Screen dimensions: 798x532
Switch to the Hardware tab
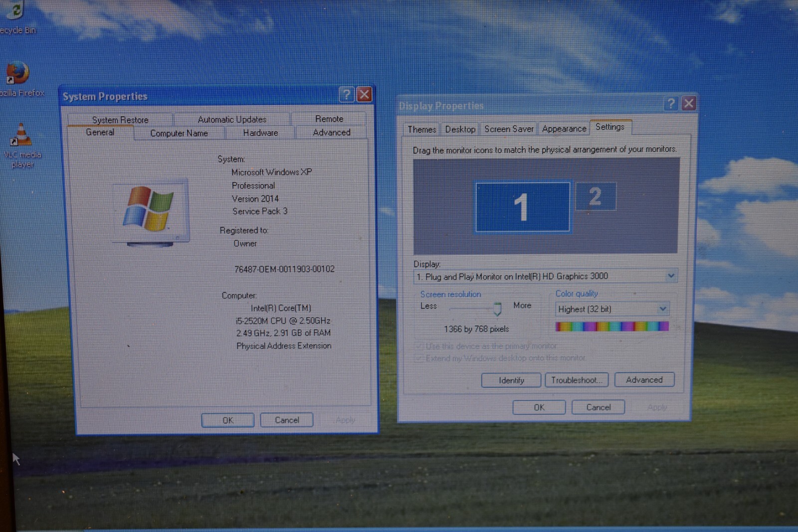pyautogui.click(x=260, y=133)
